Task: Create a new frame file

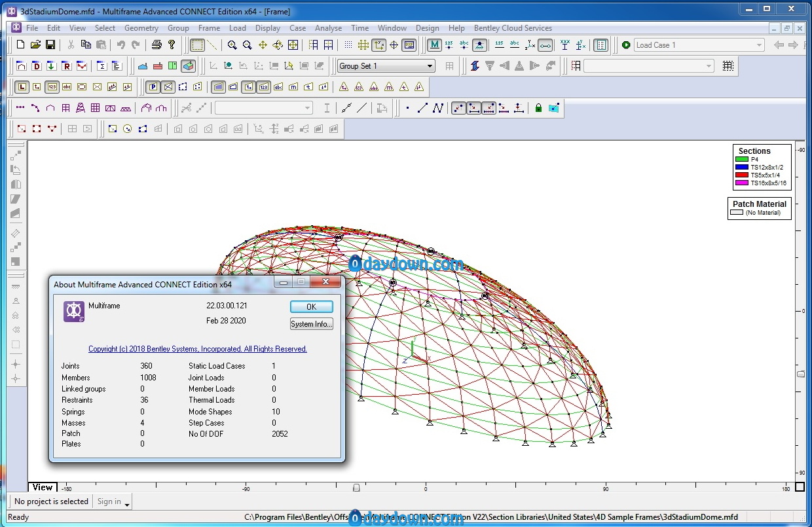Action: coord(21,45)
